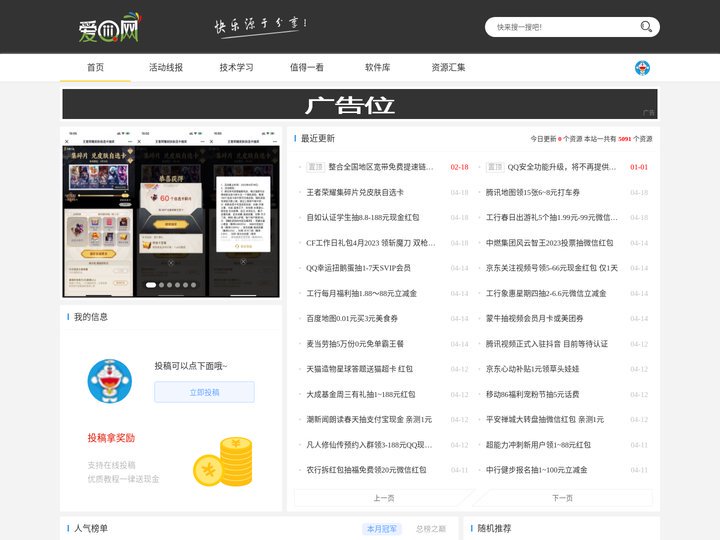
Task: Open post 农行拆红包抽福免费领20元微信红包
Action: (x=366, y=470)
